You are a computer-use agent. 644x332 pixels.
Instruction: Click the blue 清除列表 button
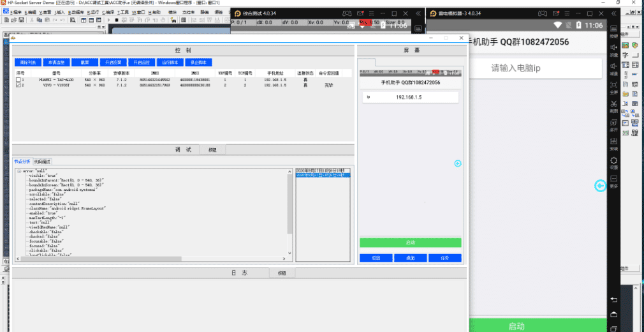[28, 63]
